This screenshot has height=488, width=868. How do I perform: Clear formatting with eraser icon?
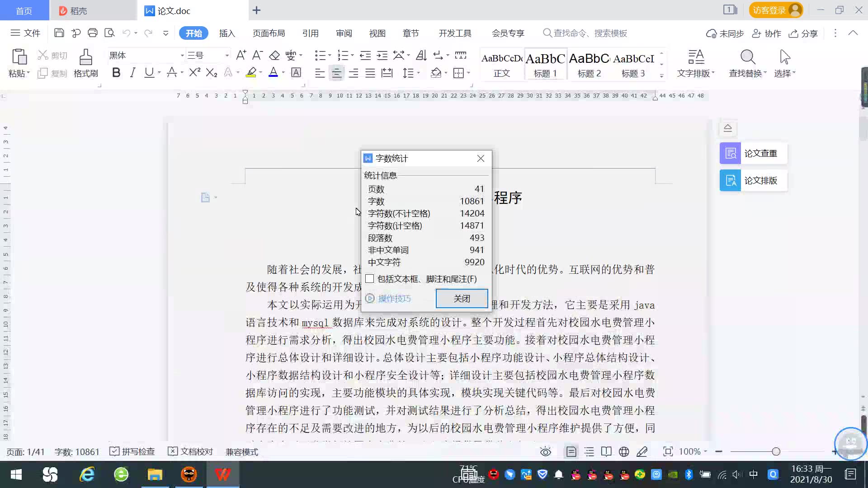pos(274,55)
